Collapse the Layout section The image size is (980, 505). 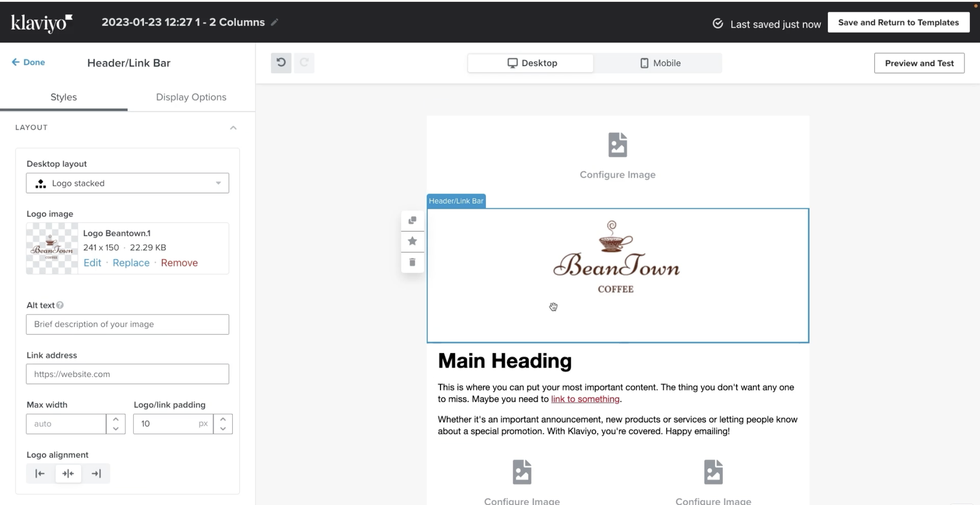coord(233,128)
